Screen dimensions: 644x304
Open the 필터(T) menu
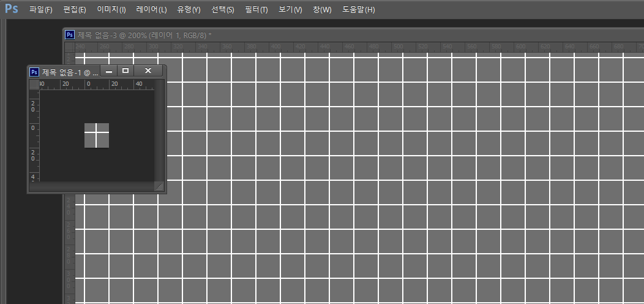tap(256, 9)
